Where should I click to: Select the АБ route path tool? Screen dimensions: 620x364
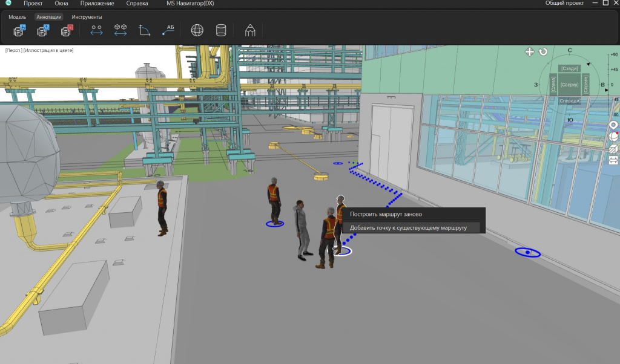pyautogui.click(x=168, y=30)
